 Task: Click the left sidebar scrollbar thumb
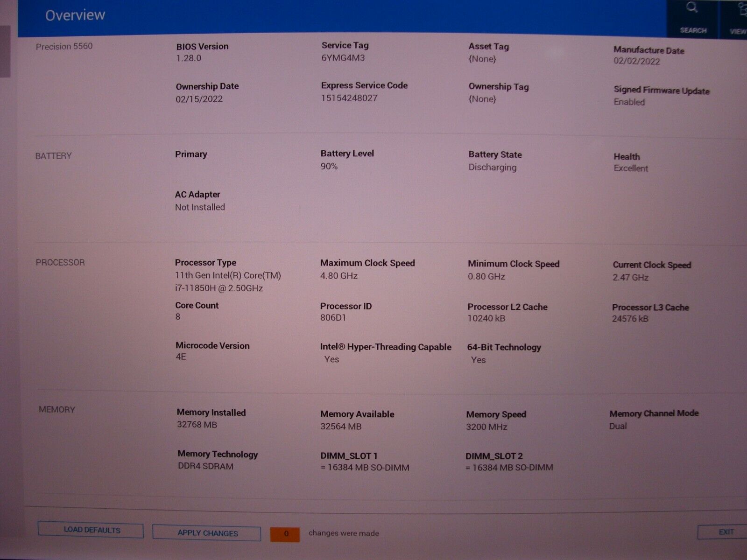[5, 51]
